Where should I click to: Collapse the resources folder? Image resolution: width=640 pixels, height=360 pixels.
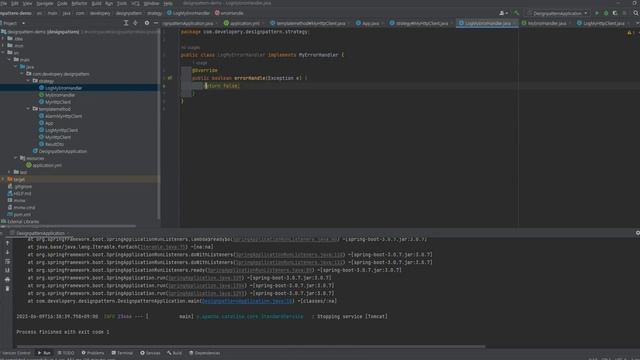(16, 158)
